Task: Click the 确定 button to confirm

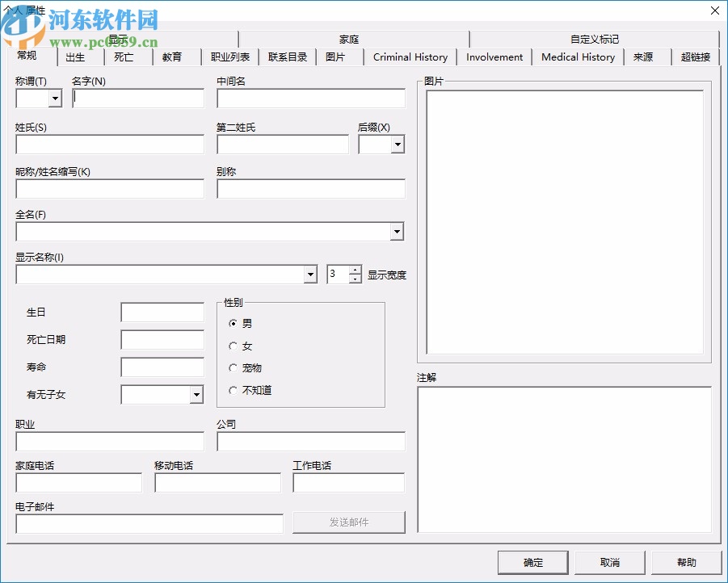Action: click(x=532, y=562)
